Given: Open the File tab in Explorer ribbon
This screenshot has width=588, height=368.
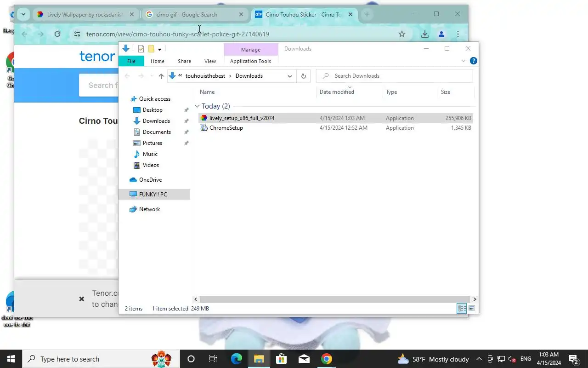Looking at the screenshot, I should (x=131, y=61).
